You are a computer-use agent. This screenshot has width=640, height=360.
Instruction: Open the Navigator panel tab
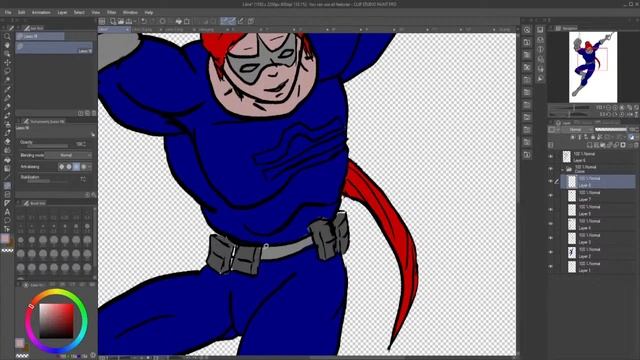point(567,28)
